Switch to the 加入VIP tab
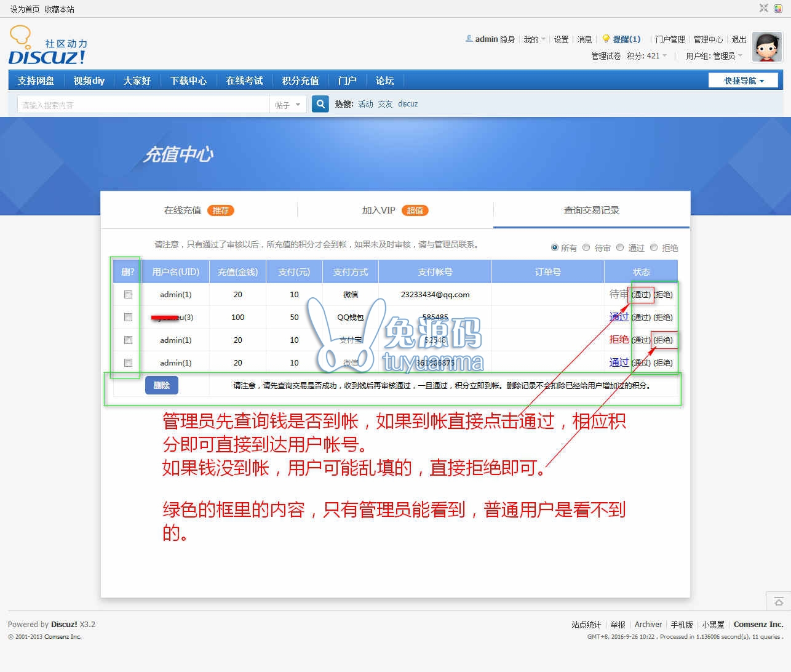 pyautogui.click(x=395, y=210)
